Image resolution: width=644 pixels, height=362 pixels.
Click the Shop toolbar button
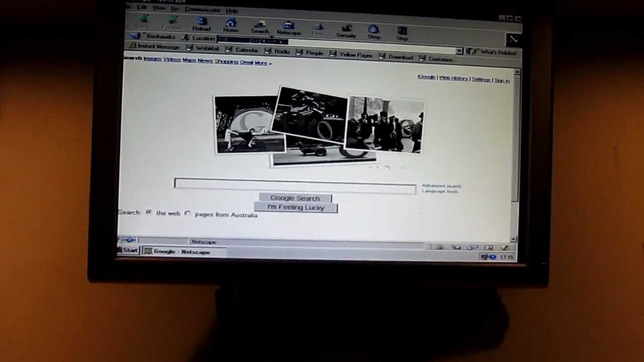click(374, 33)
